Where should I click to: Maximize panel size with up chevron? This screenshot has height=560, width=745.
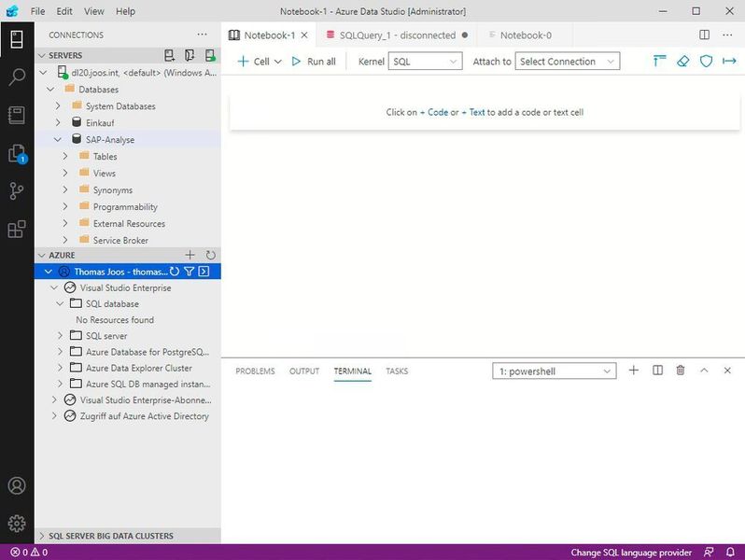click(x=704, y=370)
